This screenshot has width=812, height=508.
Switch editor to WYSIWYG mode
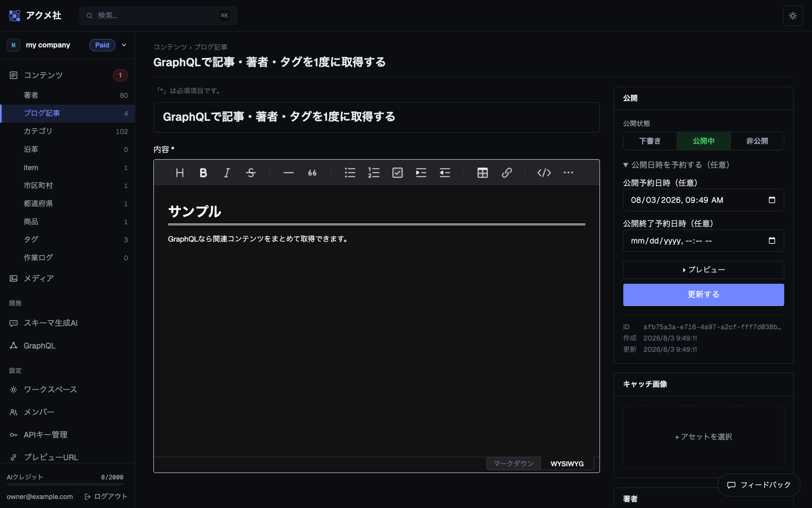coord(567,464)
